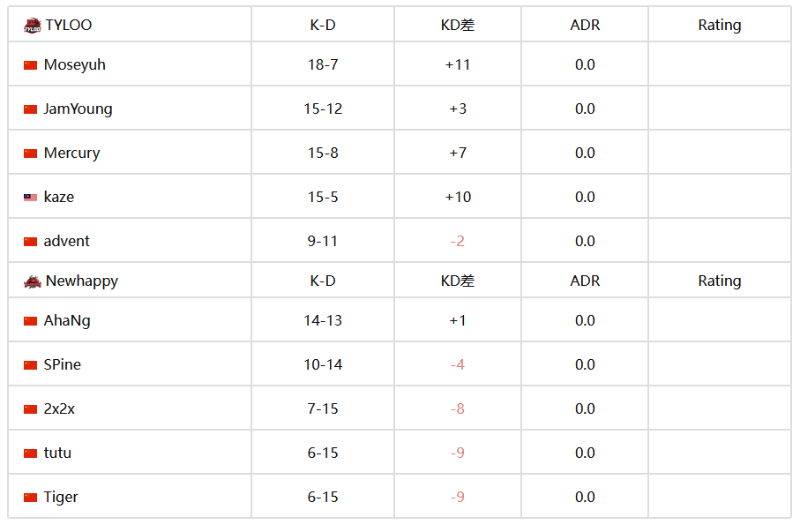Screen dimensions: 800x532
Task: Click the flag icon beside Tiger
Action: click(30, 498)
